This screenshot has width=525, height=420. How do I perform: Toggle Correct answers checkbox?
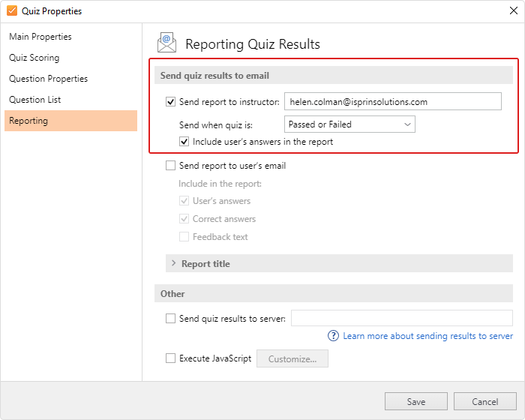pyautogui.click(x=184, y=219)
